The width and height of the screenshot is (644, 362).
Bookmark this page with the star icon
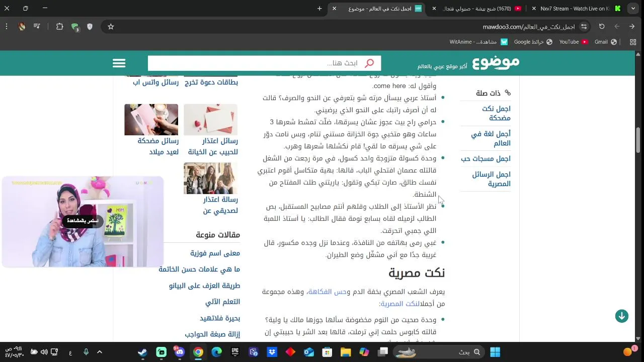(x=111, y=27)
